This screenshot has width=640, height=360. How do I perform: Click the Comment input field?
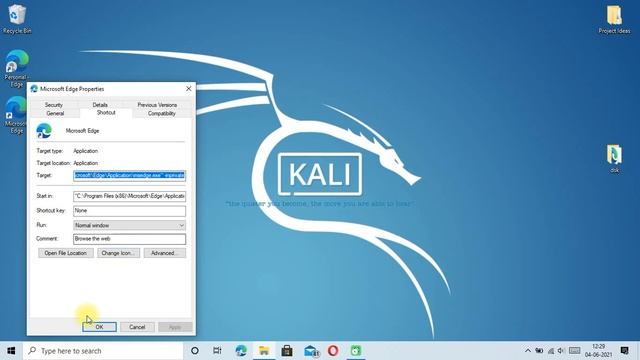tap(129, 239)
